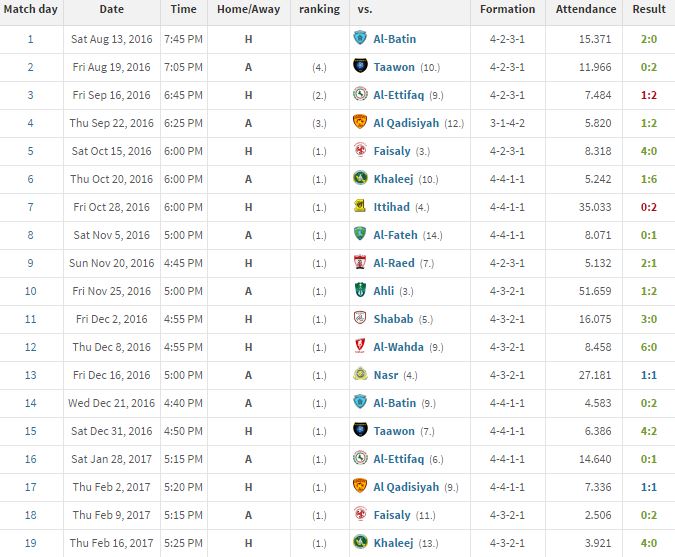
Task: Open the Taawon team link on match day 15
Action: [x=394, y=431]
